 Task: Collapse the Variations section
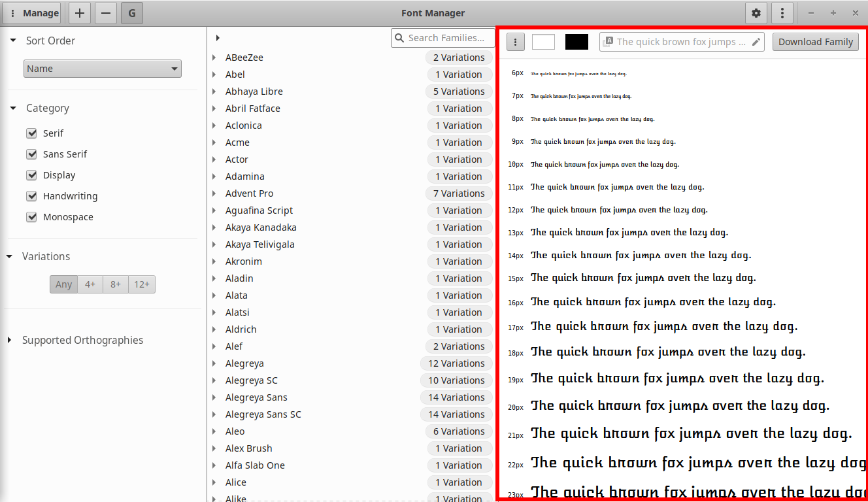pos(9,256)
